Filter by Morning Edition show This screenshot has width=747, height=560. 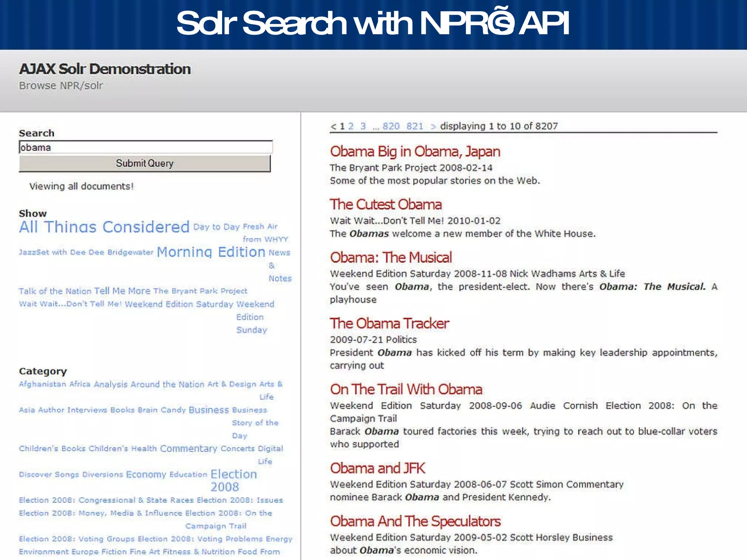click(211, 252)
